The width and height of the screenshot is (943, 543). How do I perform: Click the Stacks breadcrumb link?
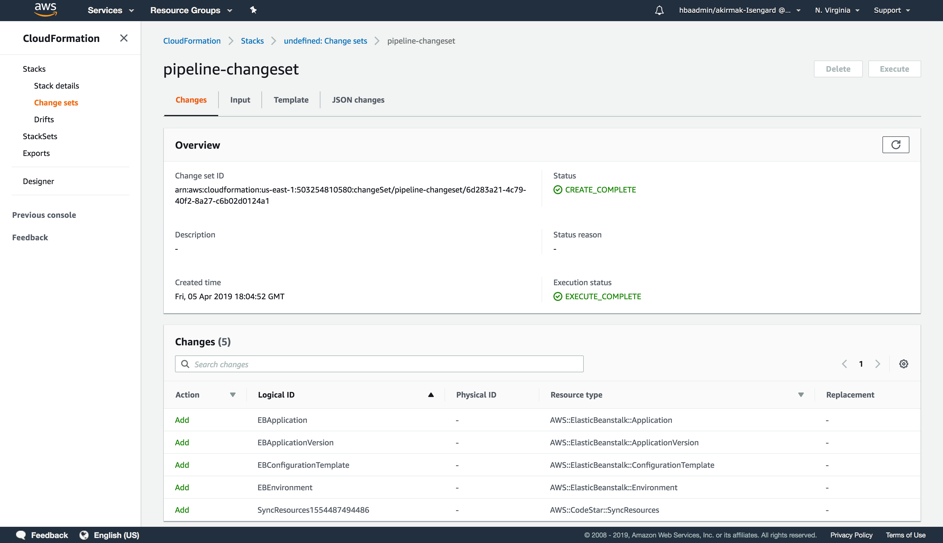click(252, 41)
